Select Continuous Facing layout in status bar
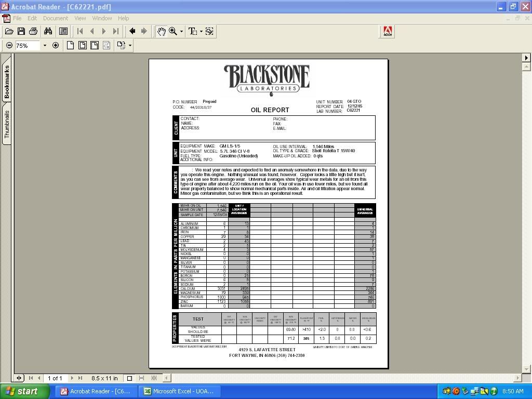Image resolution: width=532 pixels, height=399 pixels. [x=154, y=378]
